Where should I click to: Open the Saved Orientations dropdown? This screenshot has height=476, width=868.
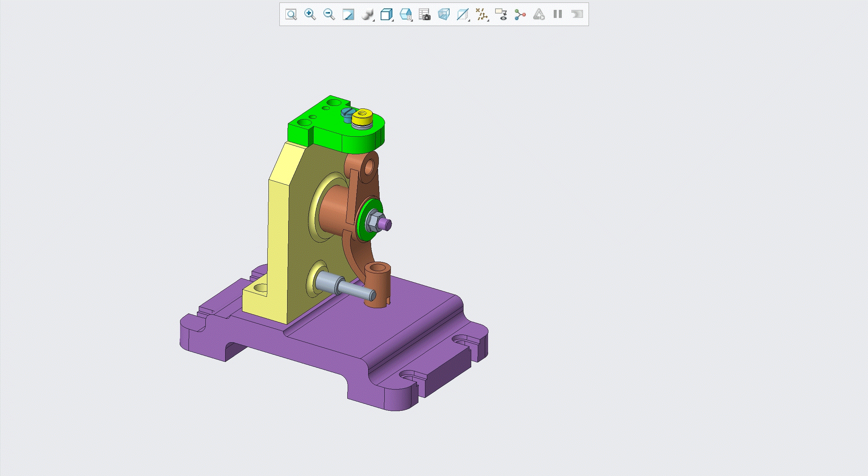click(406, 15)
